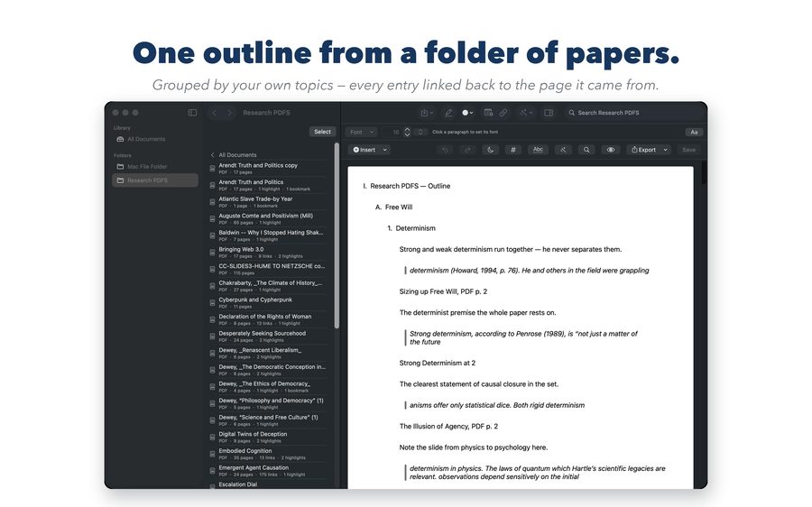The width and height of the screenshot is (812, 507).
Task: Select the Research PDFS folder in sidebar
Action: [x=155, y=180]
